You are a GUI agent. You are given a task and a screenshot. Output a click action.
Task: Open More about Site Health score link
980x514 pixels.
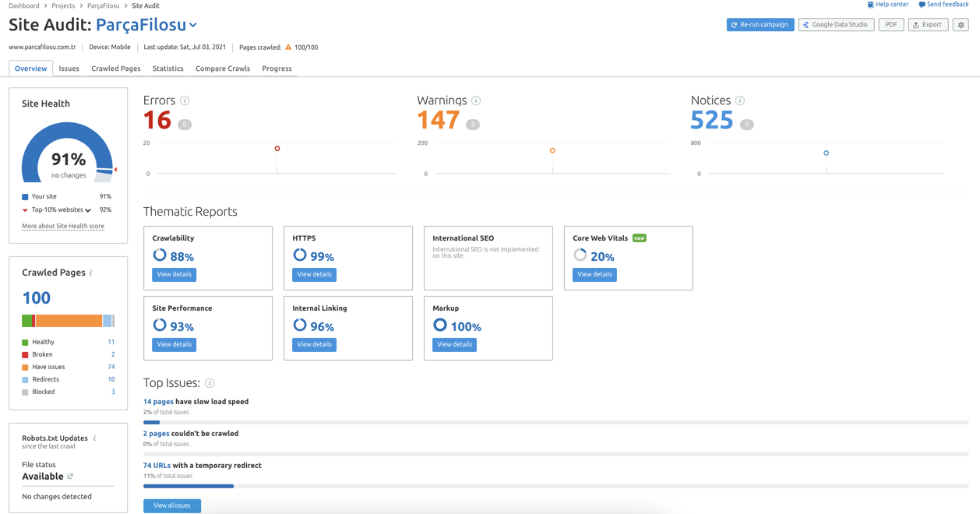click(63, 227)
